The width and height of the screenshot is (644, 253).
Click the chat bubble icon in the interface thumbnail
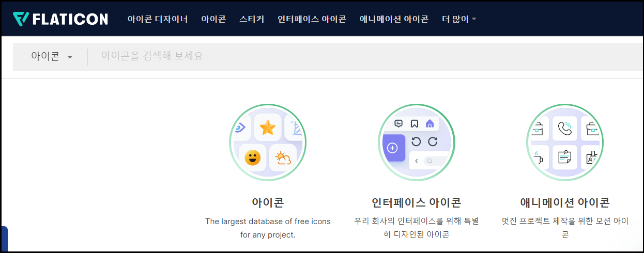[x=398, y=123]
